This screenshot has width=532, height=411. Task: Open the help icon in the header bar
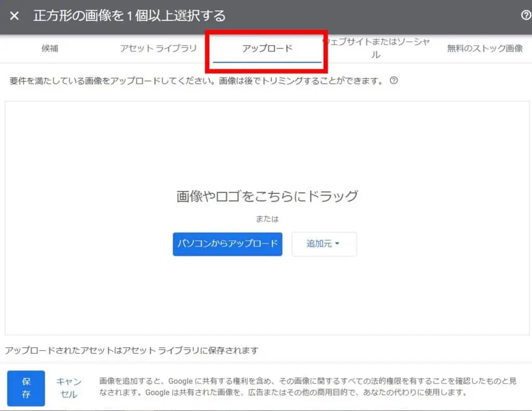click(525, 16)
